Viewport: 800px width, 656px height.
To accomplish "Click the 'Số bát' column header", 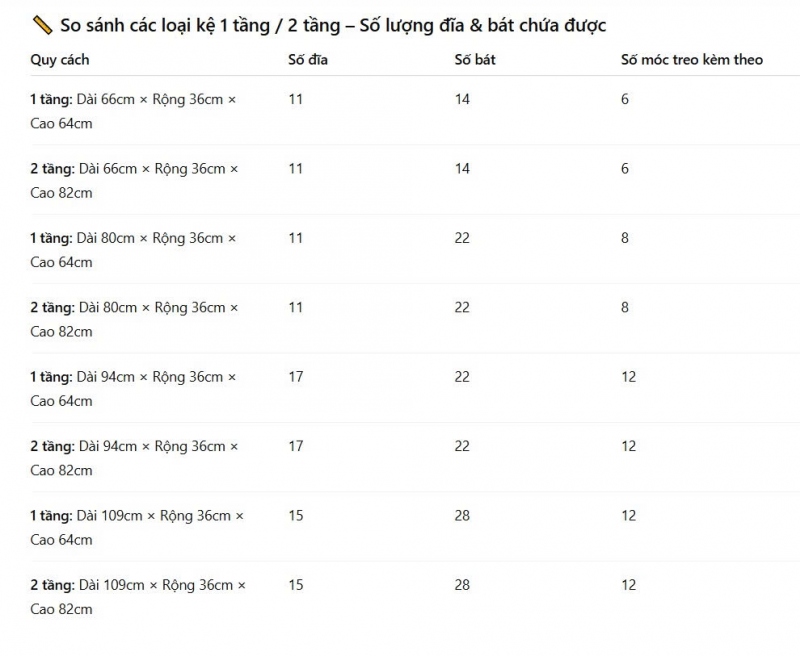I will click(475, 60).
